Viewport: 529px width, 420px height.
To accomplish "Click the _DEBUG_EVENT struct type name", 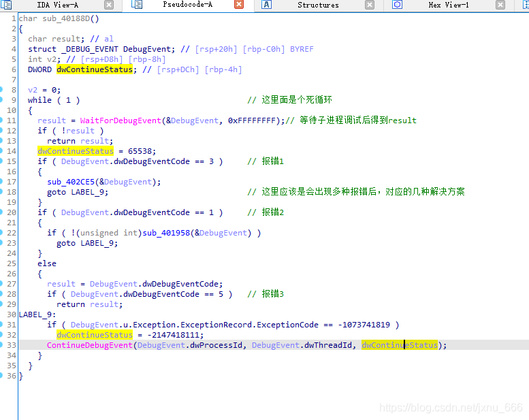I will 90,49.
